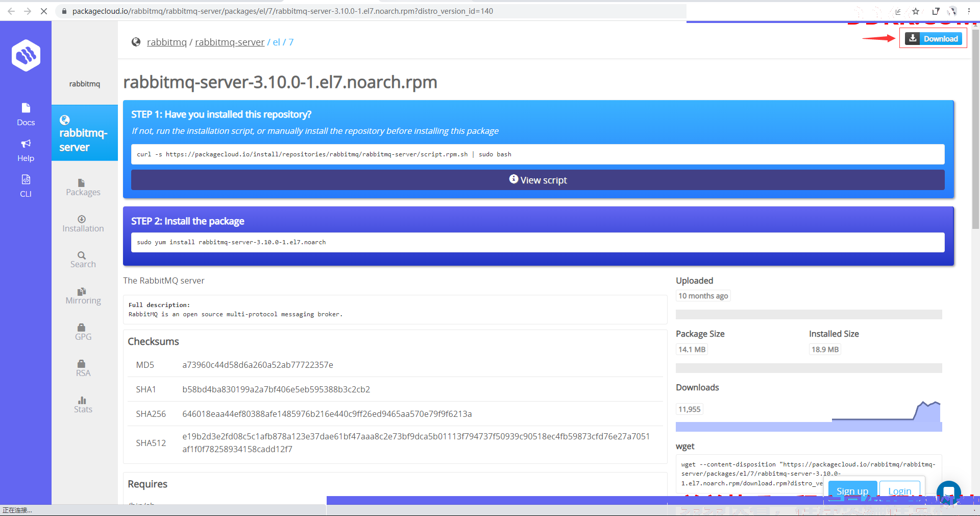
Task: Click the globe icon beside breadcrumb
Action: [136, 42]
